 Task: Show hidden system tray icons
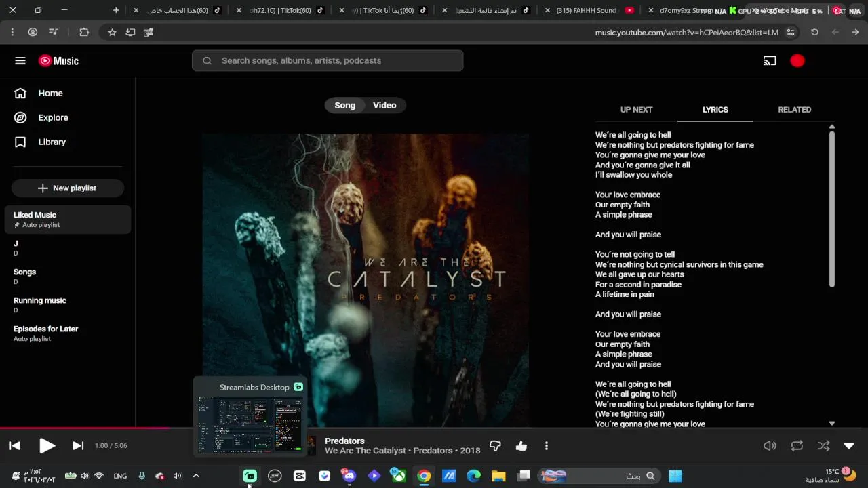pyautogui.click(x=196, y=476)
